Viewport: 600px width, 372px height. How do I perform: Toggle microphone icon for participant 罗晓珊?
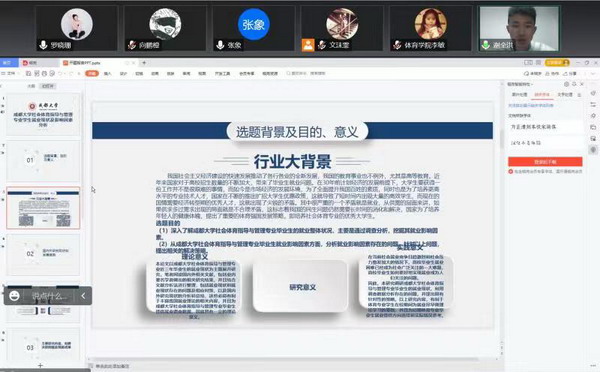43,45
